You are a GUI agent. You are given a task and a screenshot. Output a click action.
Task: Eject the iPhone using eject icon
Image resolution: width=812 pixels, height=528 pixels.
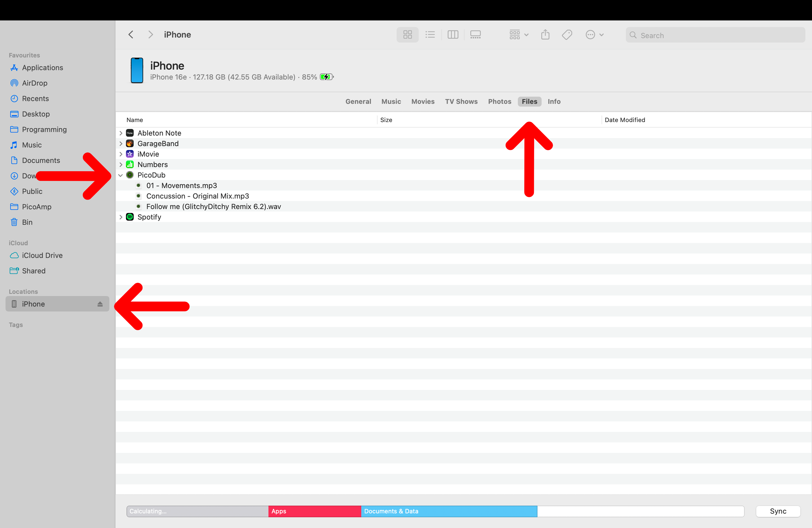click(100, 304)
